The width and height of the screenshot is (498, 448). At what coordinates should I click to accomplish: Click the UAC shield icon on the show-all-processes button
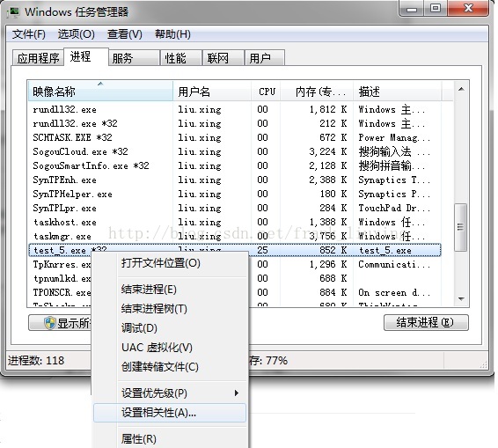click(x=50, y=323)
